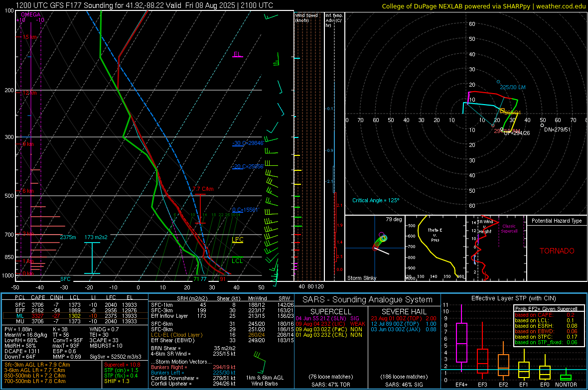Click 'SARS: 46% SIG' summary
The image size is (588, 390).
point(404,385)
